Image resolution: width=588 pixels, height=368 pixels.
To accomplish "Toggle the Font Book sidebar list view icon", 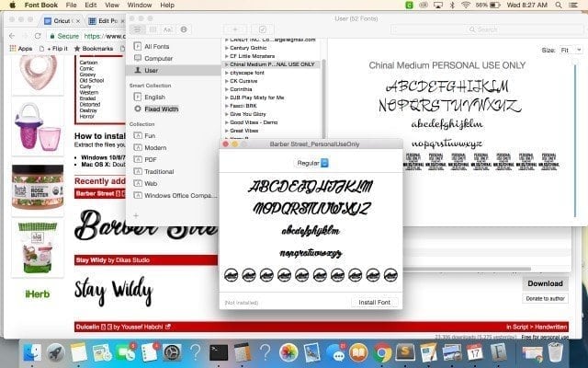I will pos(138,29).
